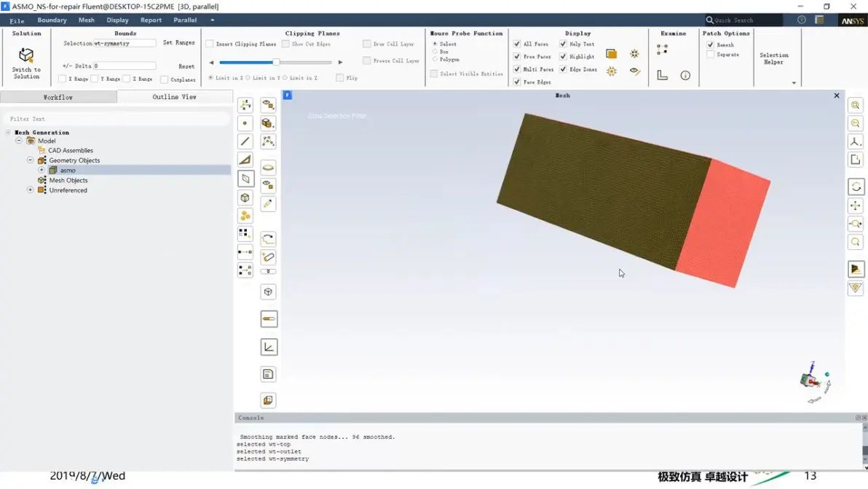The height and width of the screenshot is (489, 868).
Task: Expand the Unreferenced tree node
Action: [x=31, y=190]
